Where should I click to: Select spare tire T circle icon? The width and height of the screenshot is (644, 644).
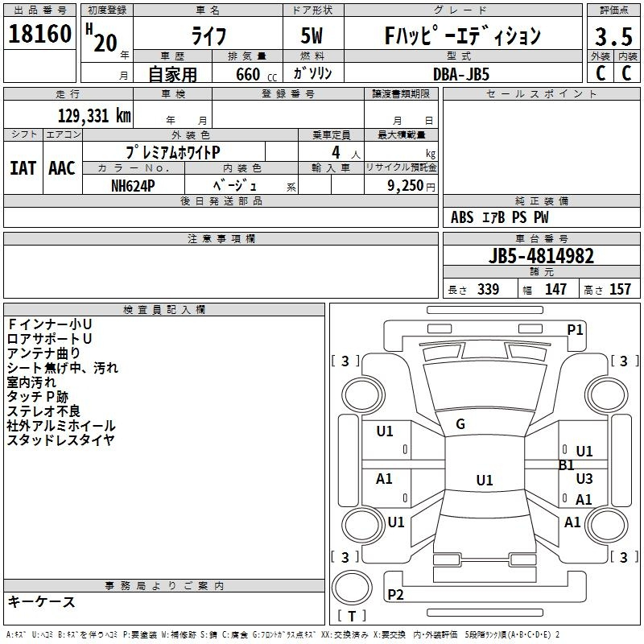pyautogui.click(x=352, y=588)
